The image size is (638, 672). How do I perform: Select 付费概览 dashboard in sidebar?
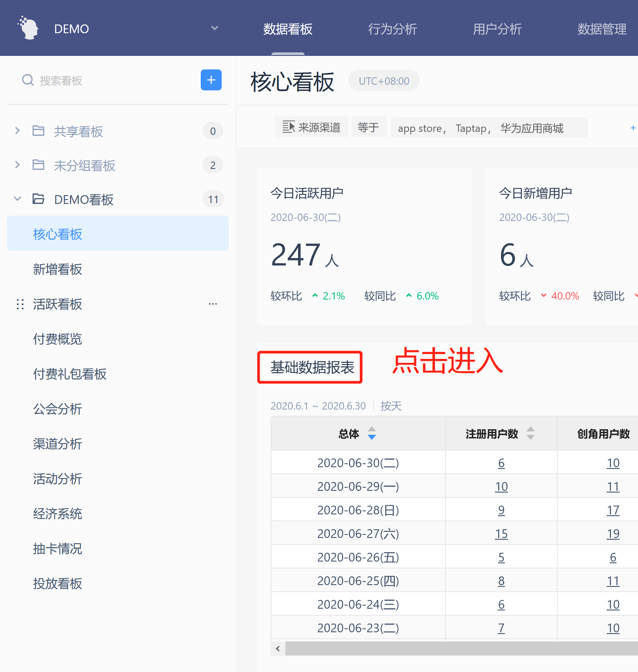[x=58, y=339]
